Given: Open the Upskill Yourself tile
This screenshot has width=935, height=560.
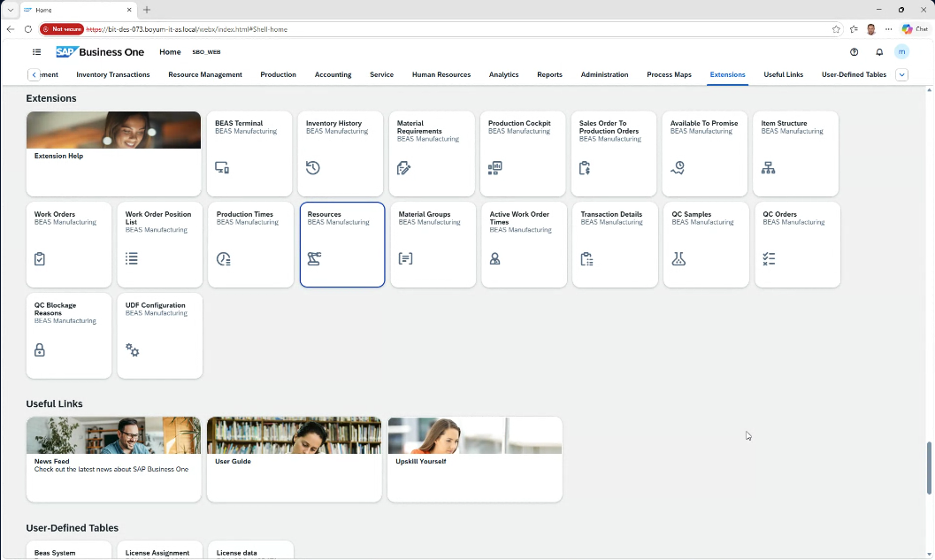Looking at the screenshot, I should (475, 459).
